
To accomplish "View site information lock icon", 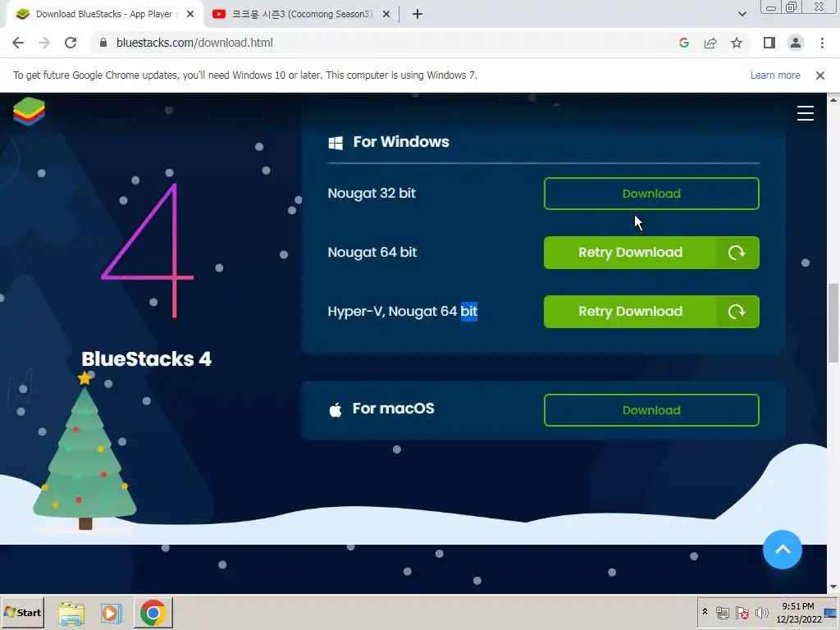I will click(103, 43).
